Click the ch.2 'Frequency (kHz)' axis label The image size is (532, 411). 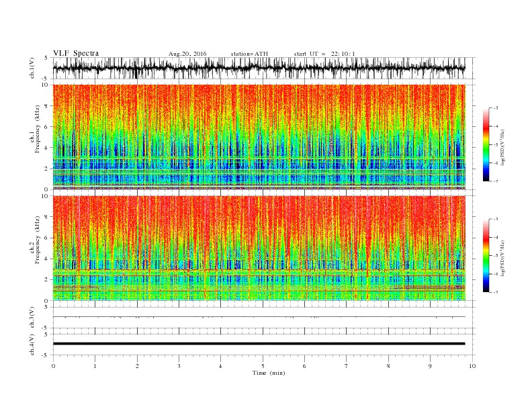coord(38,240)
